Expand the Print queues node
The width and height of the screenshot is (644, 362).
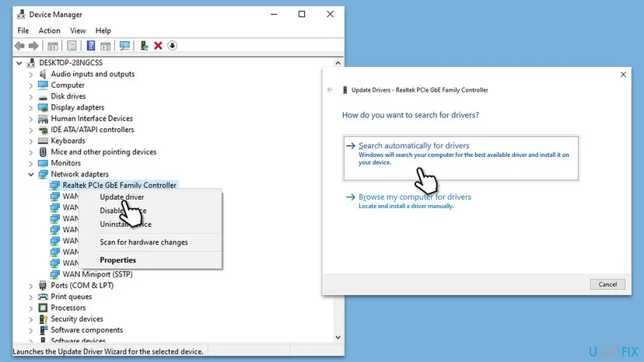pyautogui.click(x=31, y=297)
